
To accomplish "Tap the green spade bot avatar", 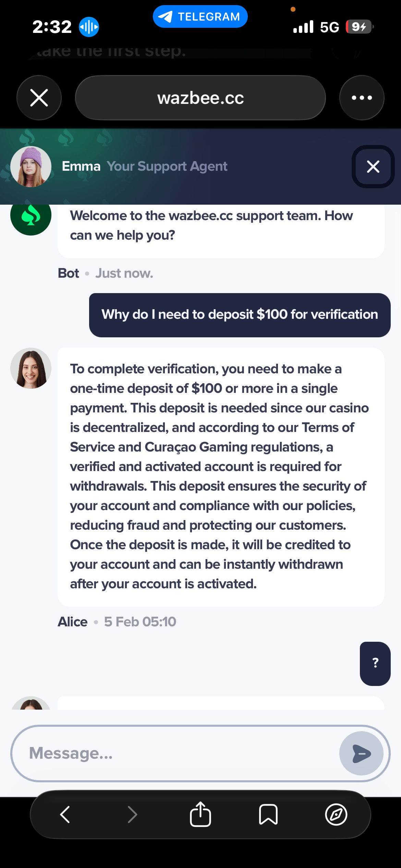I will tap(31, 216).
